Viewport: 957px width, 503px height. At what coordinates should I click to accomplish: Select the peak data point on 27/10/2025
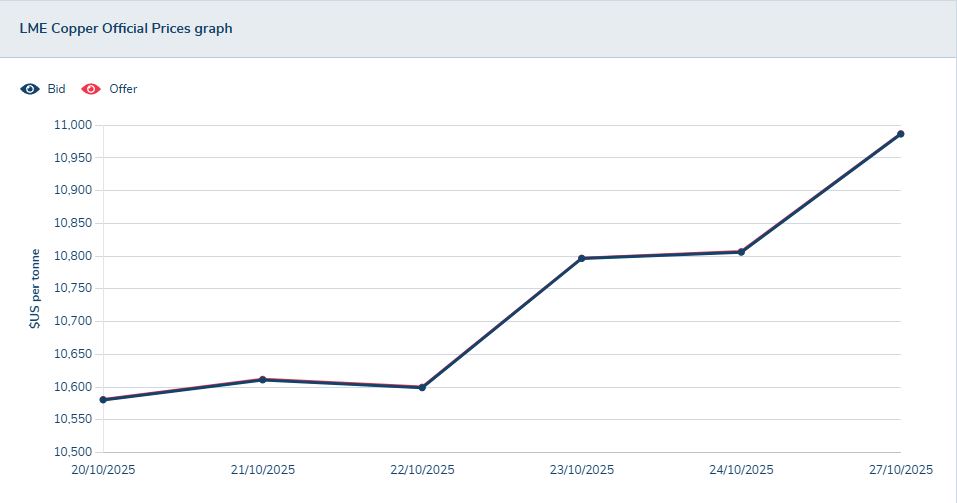(x=900, y=134)
